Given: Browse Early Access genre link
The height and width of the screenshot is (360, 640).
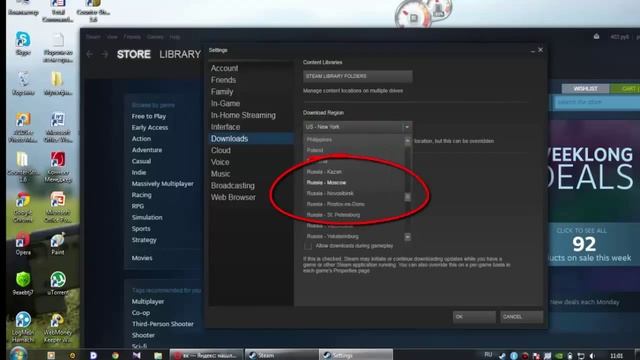Looking at the screenshot, I should point(150,128).
